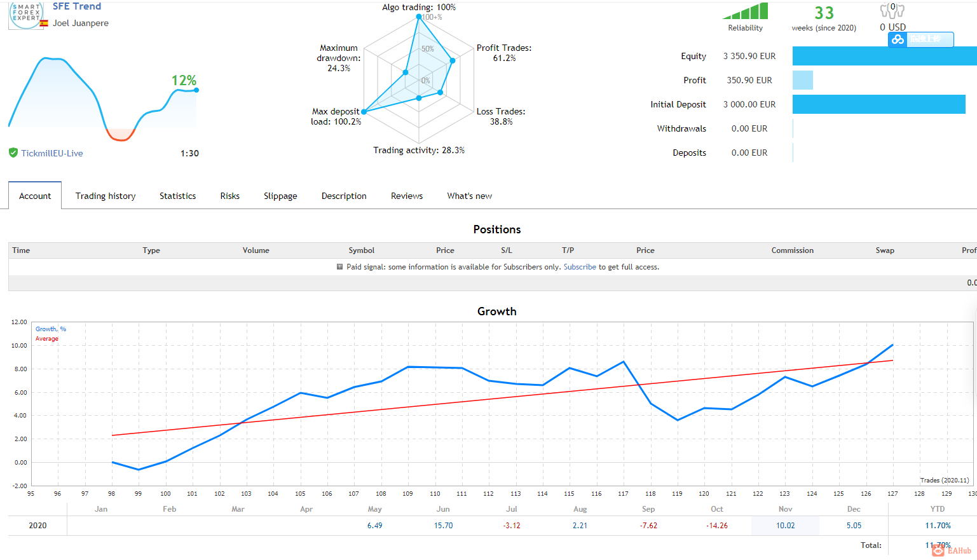Click the TickmillEU-Live broker link

tap(52, 153)
